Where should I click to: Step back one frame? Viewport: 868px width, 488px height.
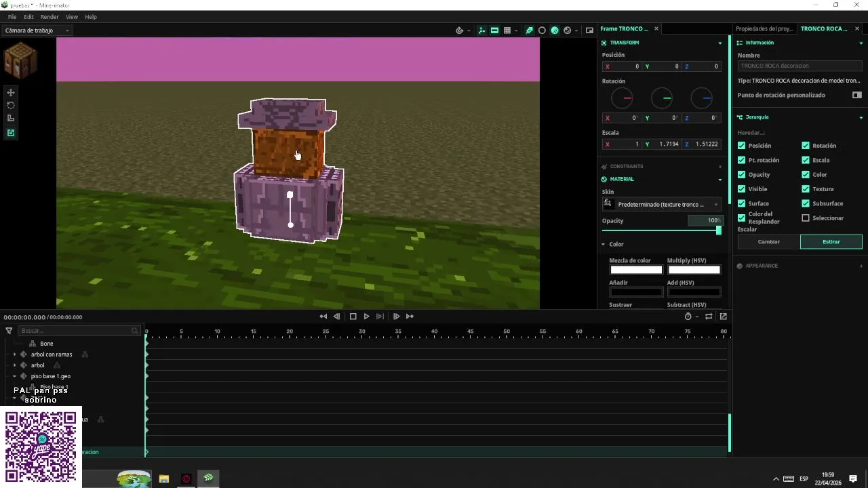[x=336, y=317]
